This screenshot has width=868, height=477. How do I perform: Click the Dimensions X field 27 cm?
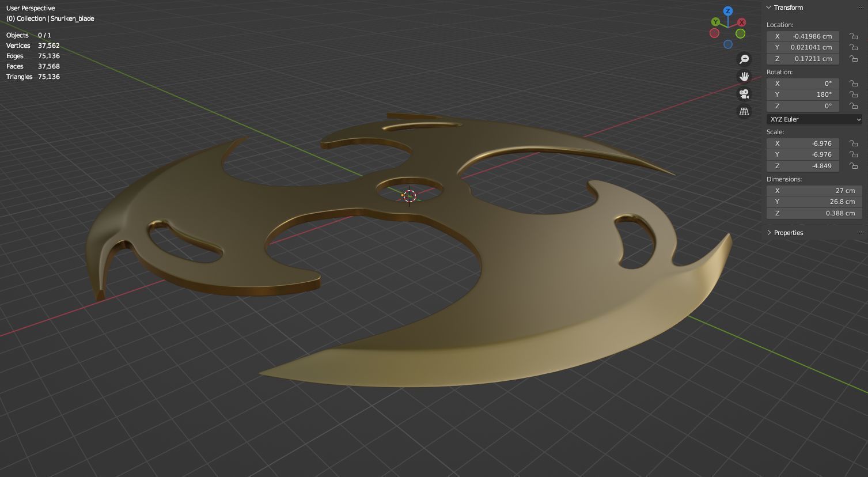point(814,190)
